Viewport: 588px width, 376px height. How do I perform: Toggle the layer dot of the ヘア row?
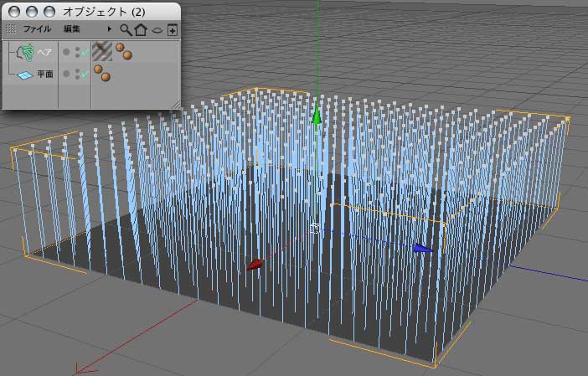[66, 52]
